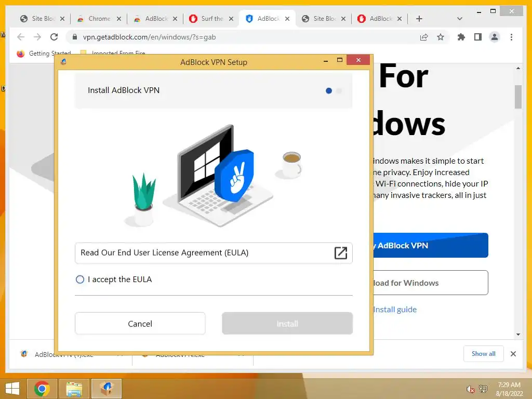Click the blue AdBlock VPN button on page

pyautogui.click(x=430, y=245)
